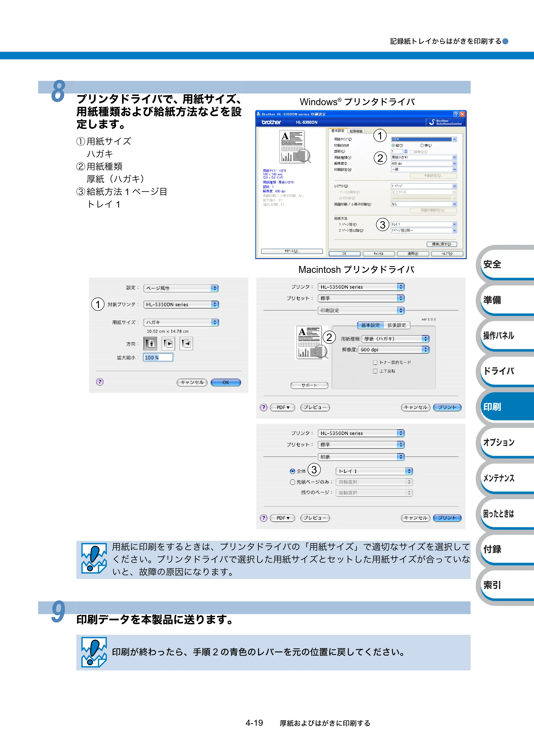This screenshot has height=756, width=534.
Task: Click the page preview image in Mac 印刷設定 dialog
Action: (311, 342)
